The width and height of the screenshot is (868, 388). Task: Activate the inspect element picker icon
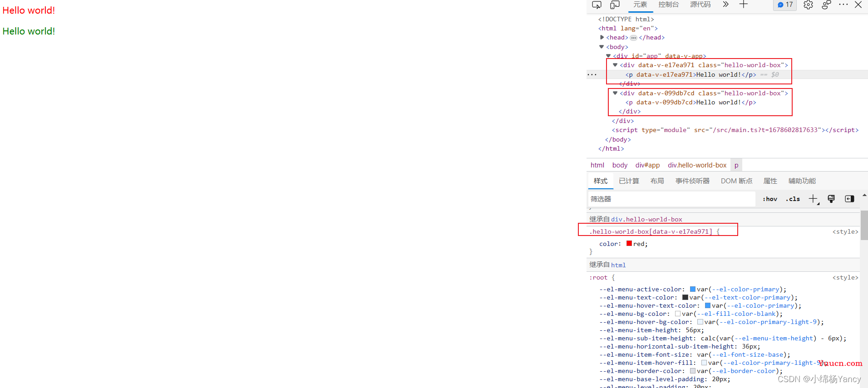pyautogui.click(x=597, y=5)
